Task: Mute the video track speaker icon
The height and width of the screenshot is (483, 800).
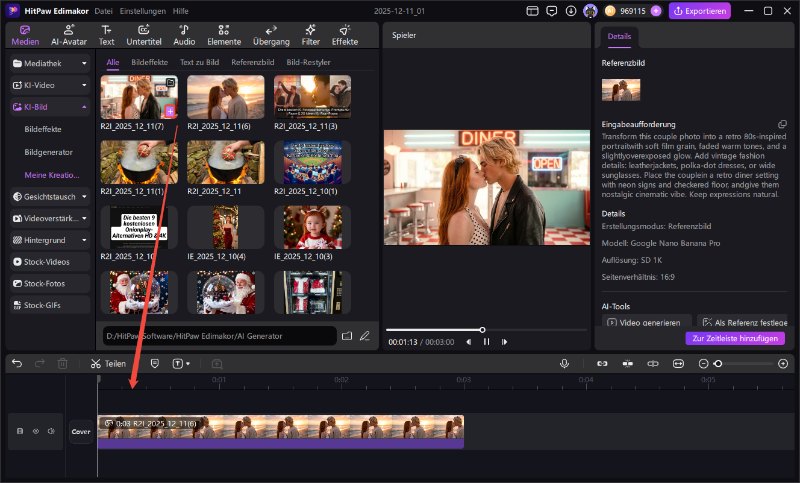Action: (50, 431)
